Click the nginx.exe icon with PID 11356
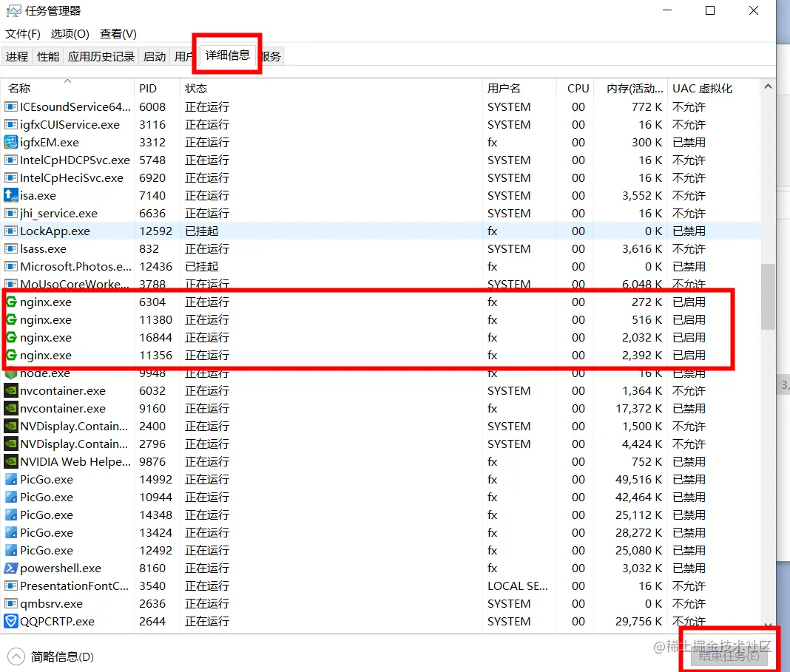 tap(12, 356)
